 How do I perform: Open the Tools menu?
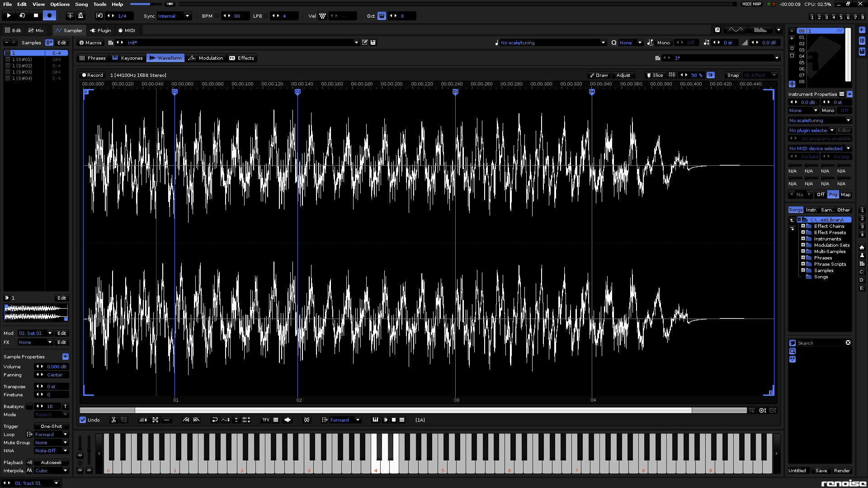pyautogui.click(x=99, y=4)
